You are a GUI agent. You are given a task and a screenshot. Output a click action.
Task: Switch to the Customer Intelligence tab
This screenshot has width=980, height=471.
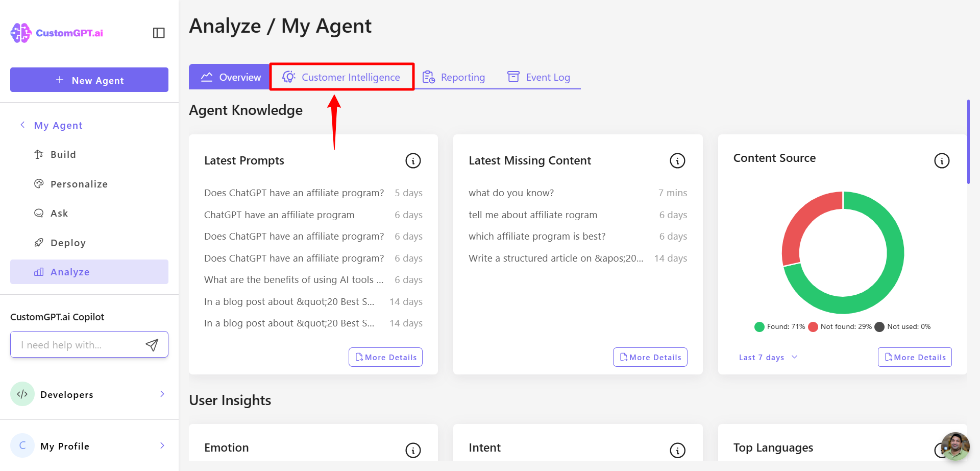tap(341, 77)
